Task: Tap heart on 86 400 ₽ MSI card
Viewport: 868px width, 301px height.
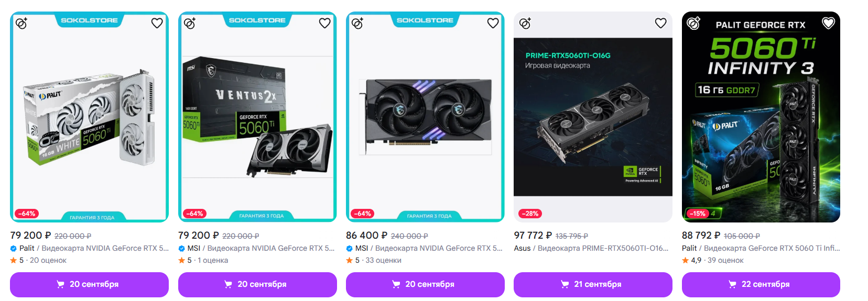Action: [x=493, y=23]
